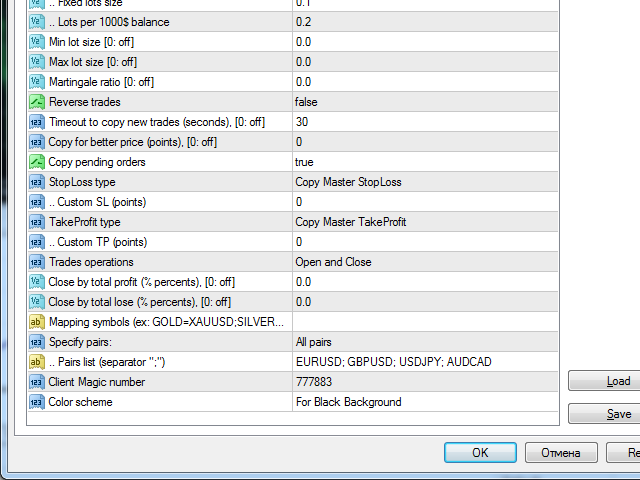The height and width of the screenshot is (480, 640).
Task: Click the Save button
Action: [604, 414]
